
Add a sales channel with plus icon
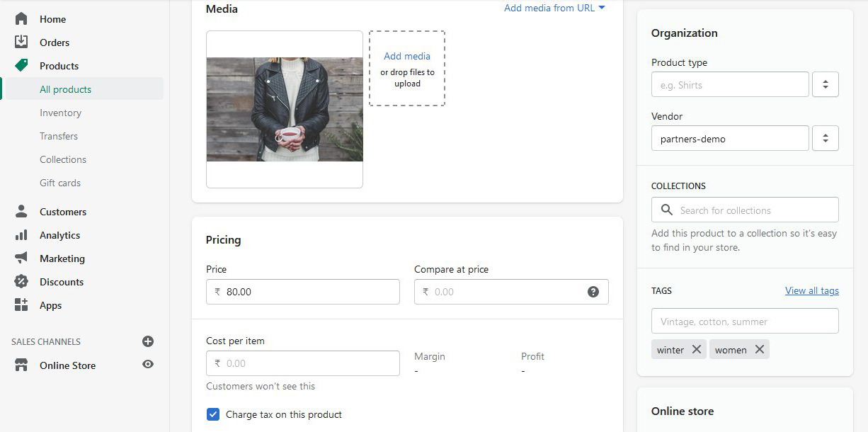coord(148,341)
